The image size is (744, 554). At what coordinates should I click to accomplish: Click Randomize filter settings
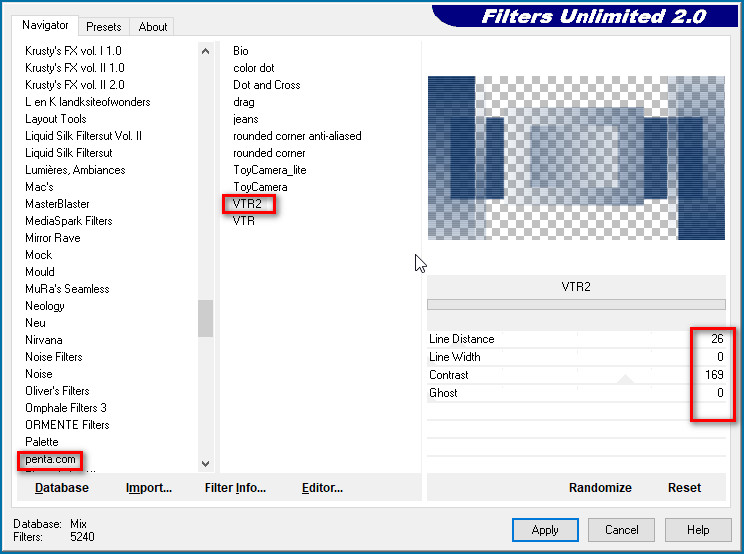click(x=600, y=488)
